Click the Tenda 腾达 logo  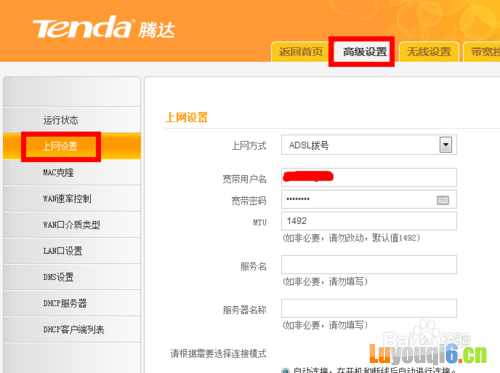[x=104, y=27]
